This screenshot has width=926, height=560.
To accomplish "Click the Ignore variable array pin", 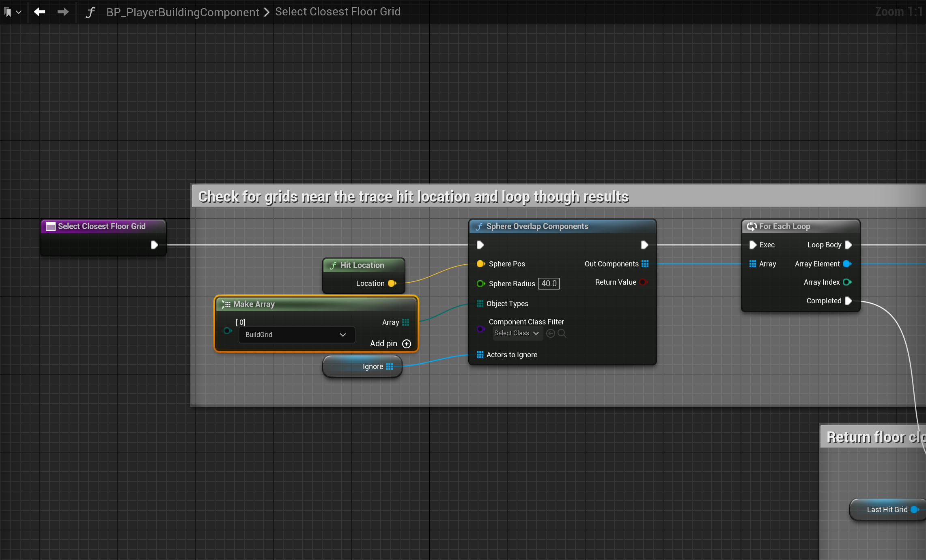I will (390, 367).
